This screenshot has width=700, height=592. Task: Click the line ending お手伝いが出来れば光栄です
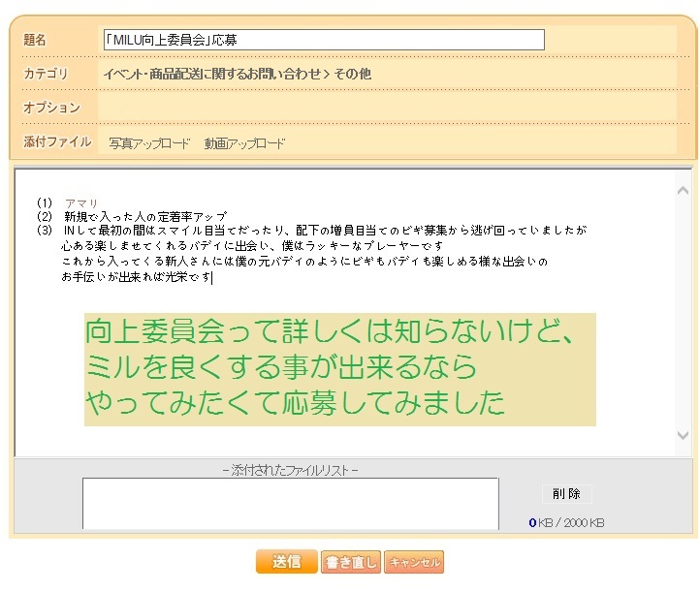136,277
